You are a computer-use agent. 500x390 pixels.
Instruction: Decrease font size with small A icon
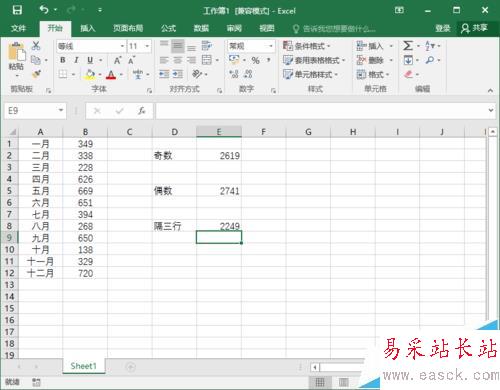[x=131, y=60]
